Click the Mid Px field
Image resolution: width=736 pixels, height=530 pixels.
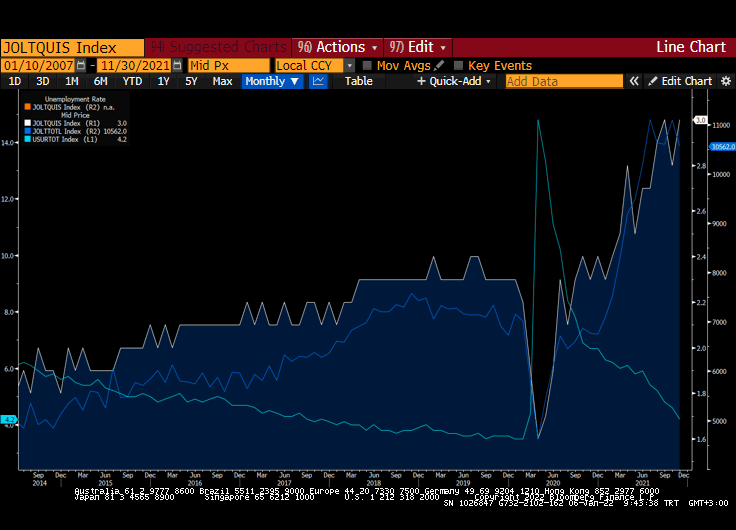(229, 65)
